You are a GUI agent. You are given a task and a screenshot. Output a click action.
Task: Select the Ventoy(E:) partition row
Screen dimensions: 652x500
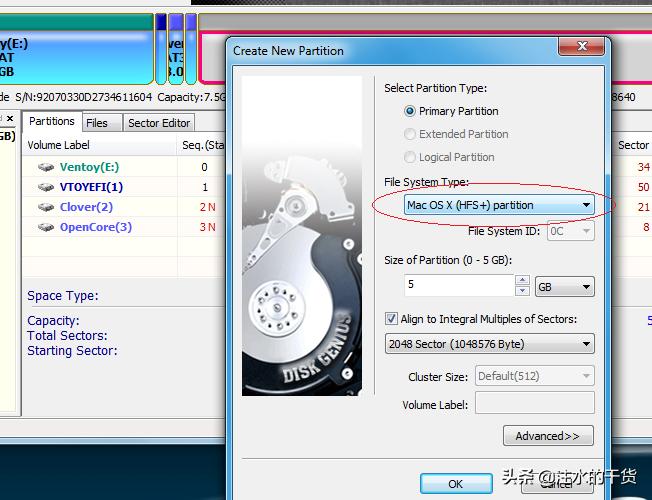point(124,167)
